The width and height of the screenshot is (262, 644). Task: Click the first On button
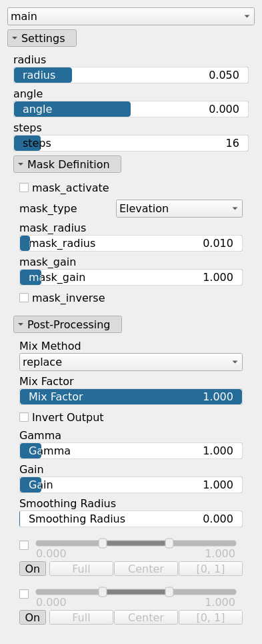coord(33,569)
